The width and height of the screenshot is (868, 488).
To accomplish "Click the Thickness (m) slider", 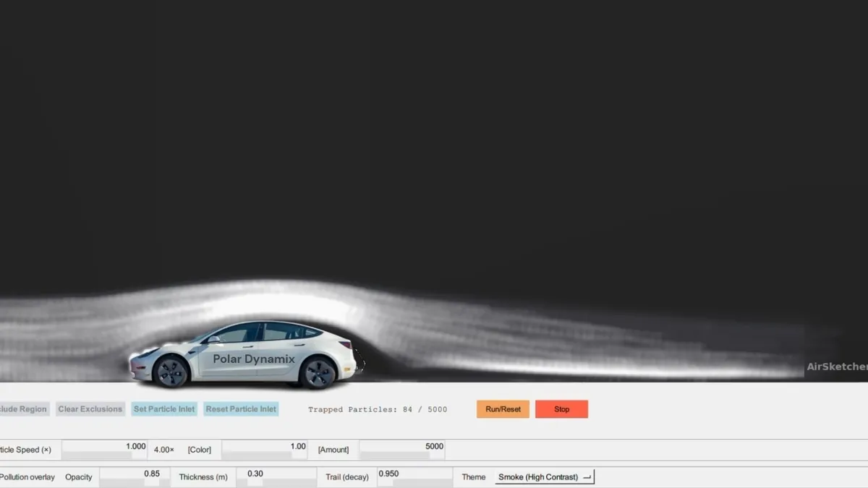I will click(x=276, y=482).
